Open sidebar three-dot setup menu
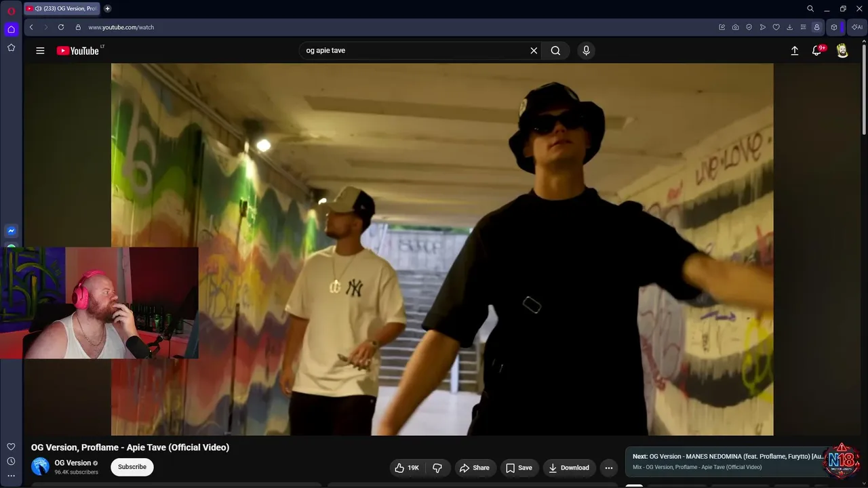 (11, 476)
